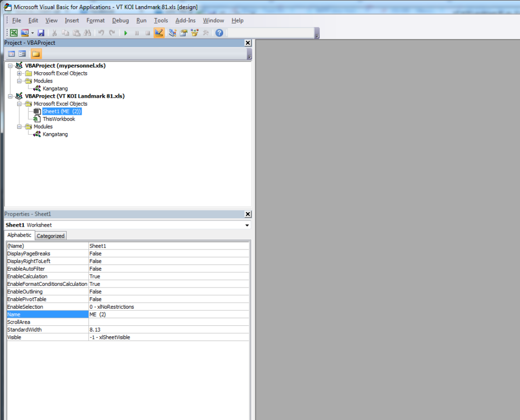Click the Copy icon in toolbar
The width and height of the screenshot is (520, 420).
66,33
